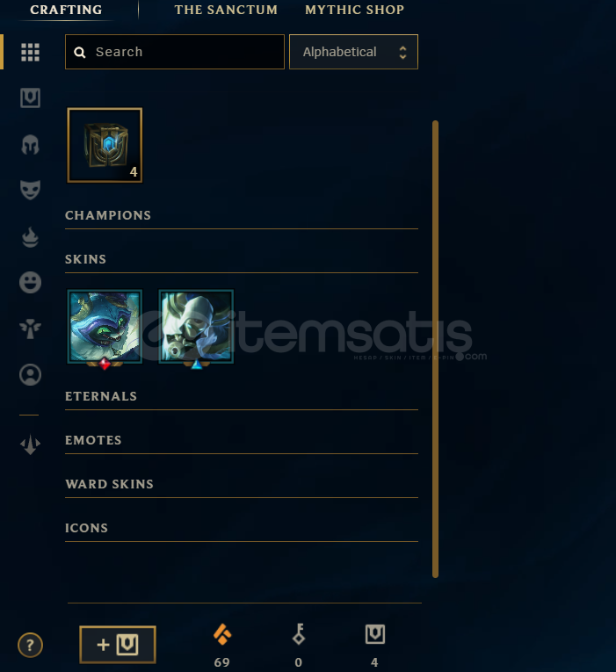Filter loot by emotes smiley icon
Screen dimensions: 616x672
coord(31,283)
